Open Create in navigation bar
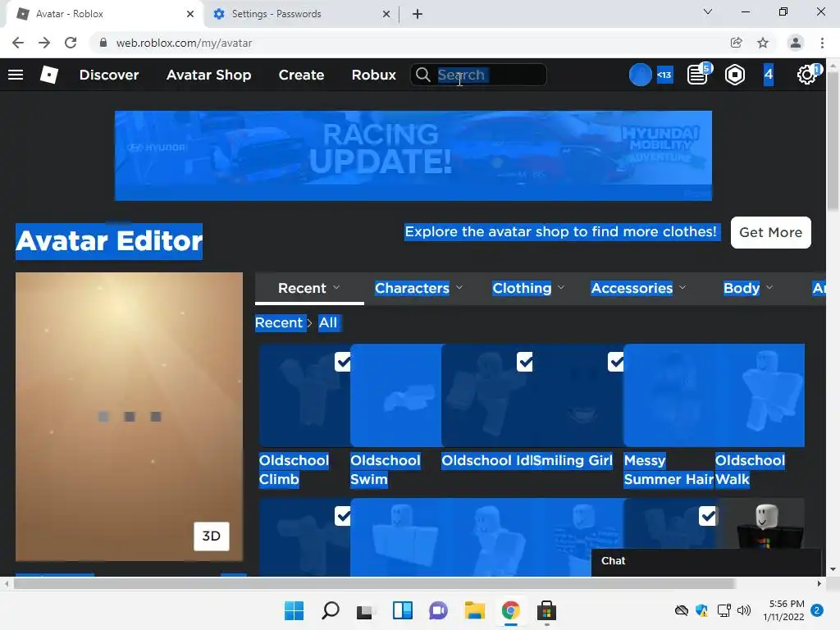 [x=301, y=75]
